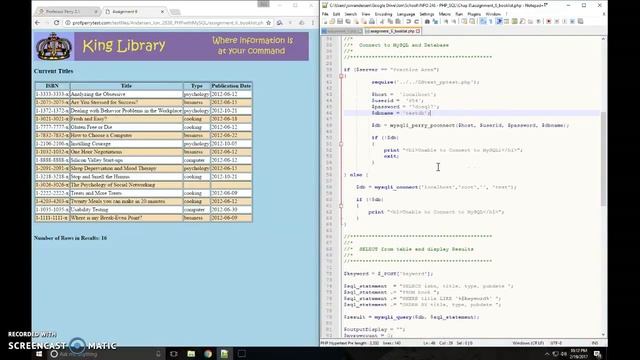Open the Encoding menu in Notepad++
The width and height of the screenshot is (640, 360).
[383, 14]
